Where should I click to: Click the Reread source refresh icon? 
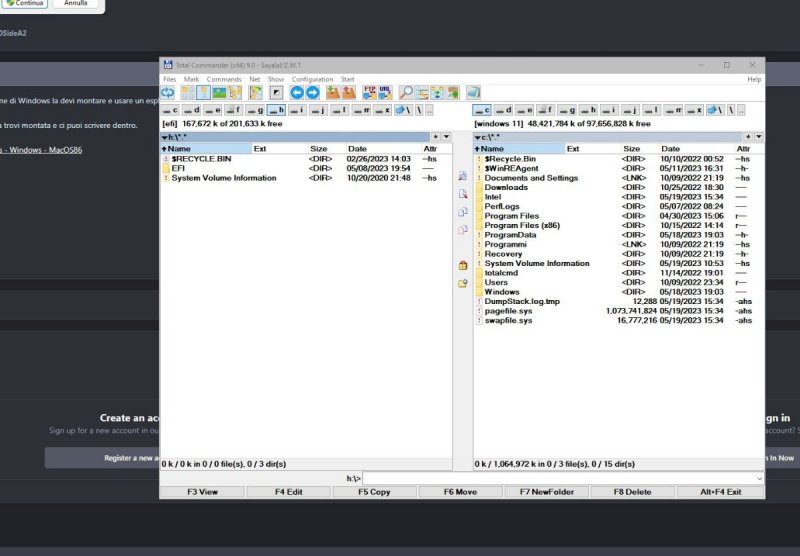(x=167, y=93)
